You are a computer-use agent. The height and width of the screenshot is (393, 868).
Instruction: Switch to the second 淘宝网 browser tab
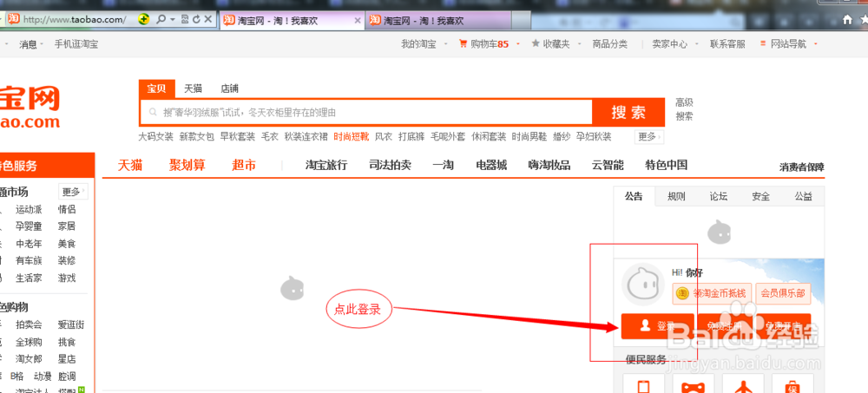point(437,21)
